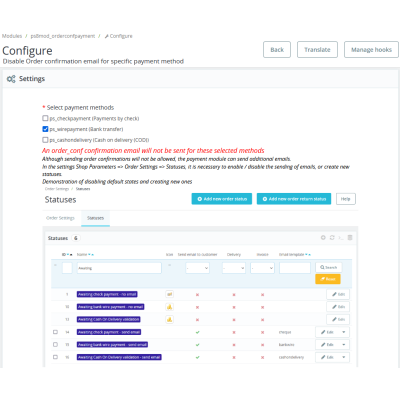Click the Name filter input field

click(119, 268)
